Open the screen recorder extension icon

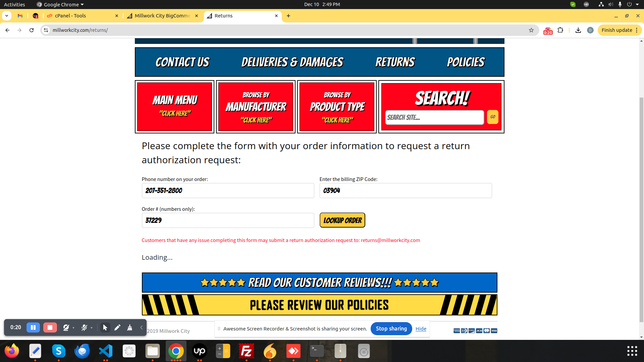(x=548, y=31)
